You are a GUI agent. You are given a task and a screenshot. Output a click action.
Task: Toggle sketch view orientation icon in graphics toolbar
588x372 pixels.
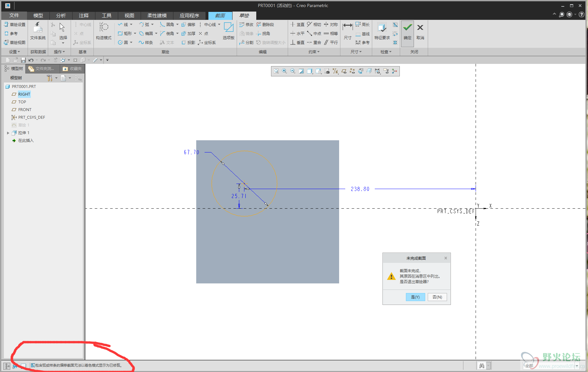(x=361, y=71)
